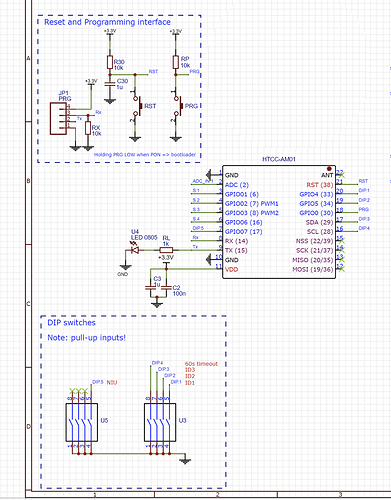Select the U5 DIP switch block

point(82,422)
